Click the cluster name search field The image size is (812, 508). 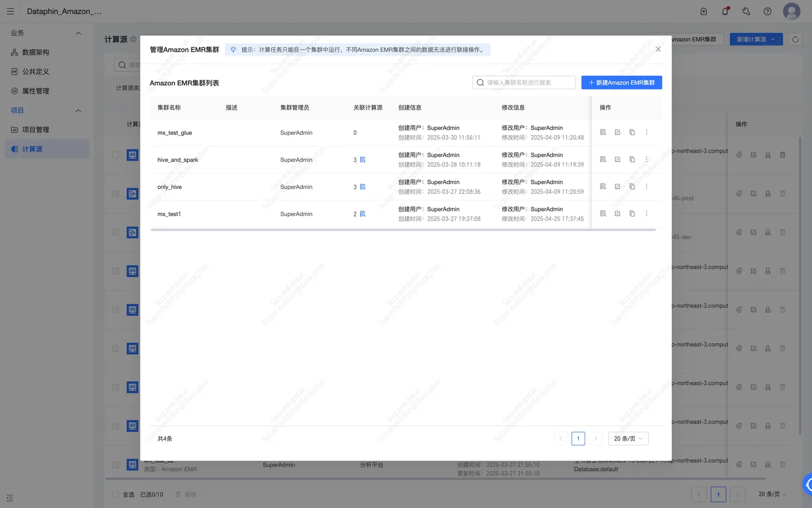[524, 82]
